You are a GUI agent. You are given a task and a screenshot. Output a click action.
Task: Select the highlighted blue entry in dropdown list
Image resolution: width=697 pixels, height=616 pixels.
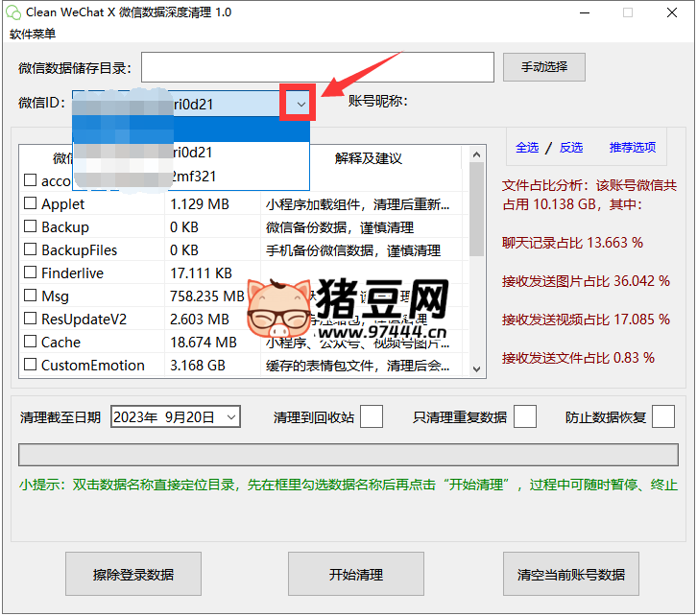click(191, 129)
